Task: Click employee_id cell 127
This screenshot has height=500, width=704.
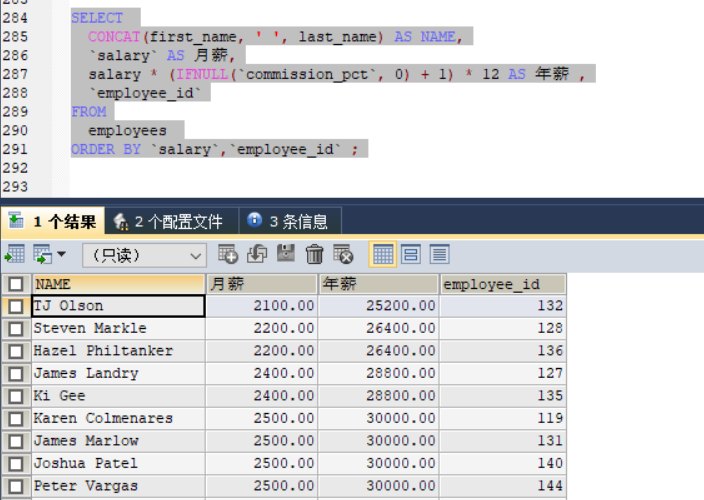Action: click(503, 373)
